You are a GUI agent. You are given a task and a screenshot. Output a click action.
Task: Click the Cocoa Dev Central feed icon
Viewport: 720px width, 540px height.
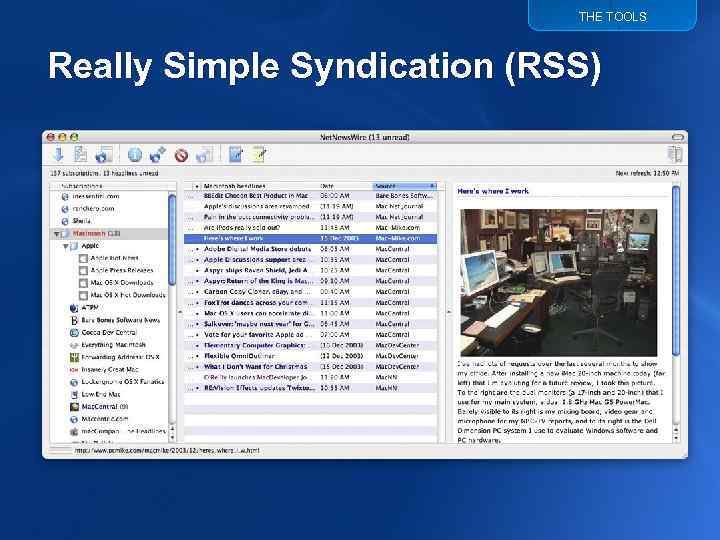click(74, 332)
